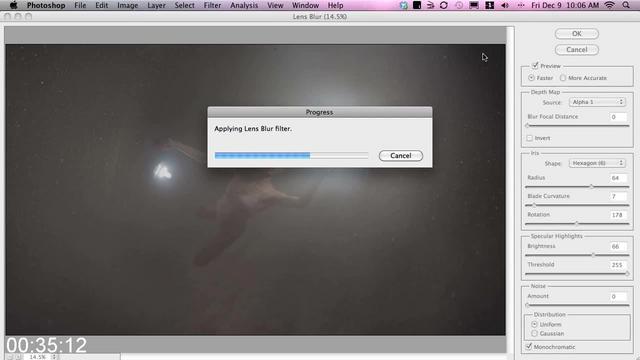Open the Filter menu
This screenshot has width=640, height=360.
click(212, 5)
